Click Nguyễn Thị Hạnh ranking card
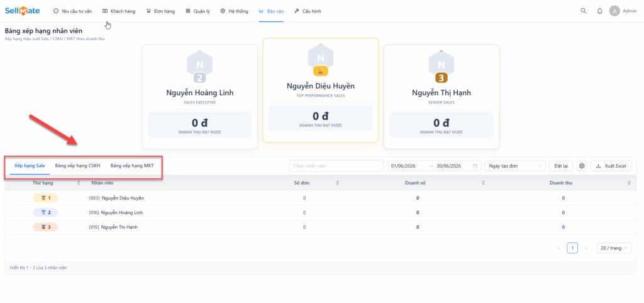 coord(441,96)
